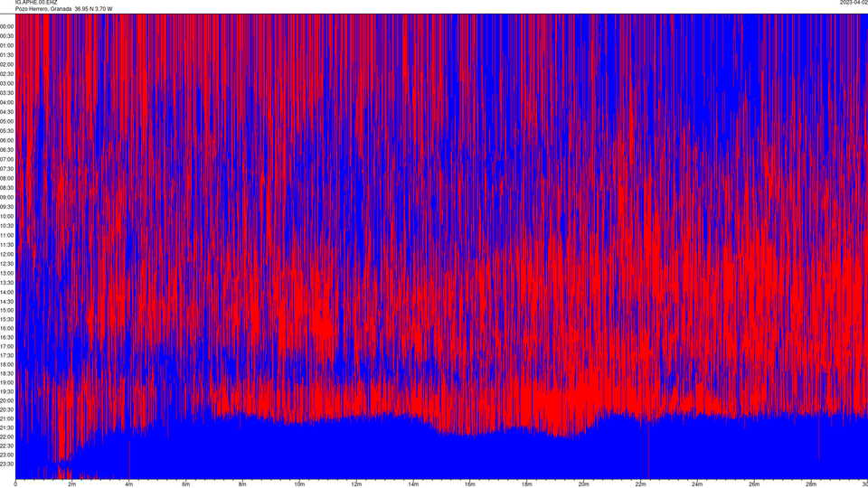Select the 16:00 time row label
868x488 pixels.
click(x=6, y=328)
